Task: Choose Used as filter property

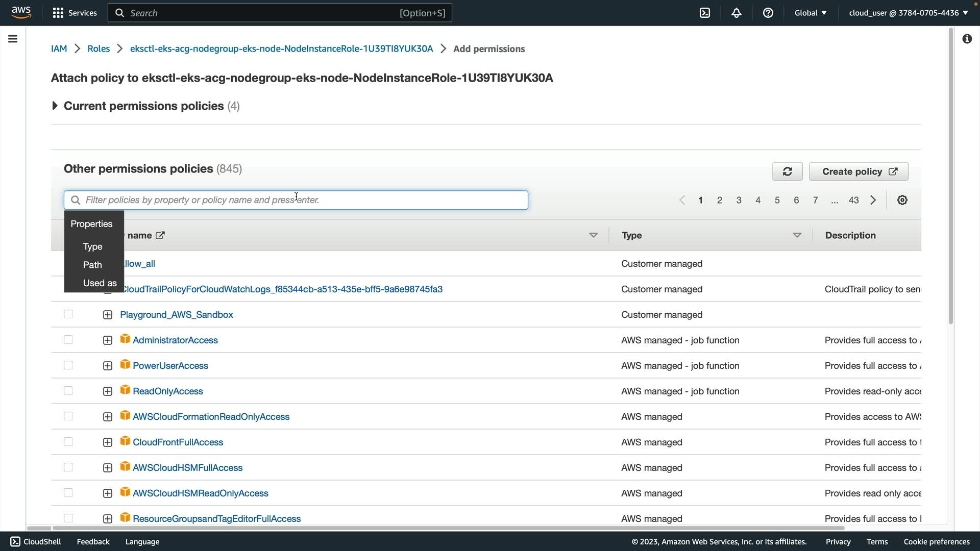Action: click(100, 283)
